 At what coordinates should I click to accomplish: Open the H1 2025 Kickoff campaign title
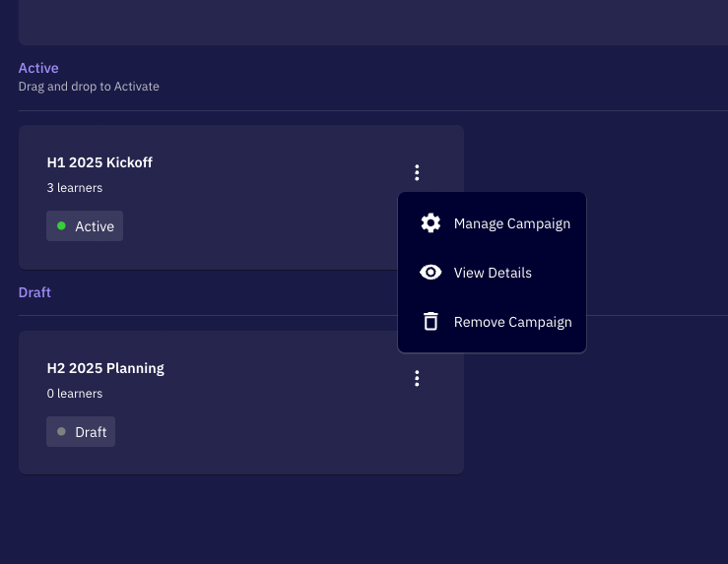[99, 162]
